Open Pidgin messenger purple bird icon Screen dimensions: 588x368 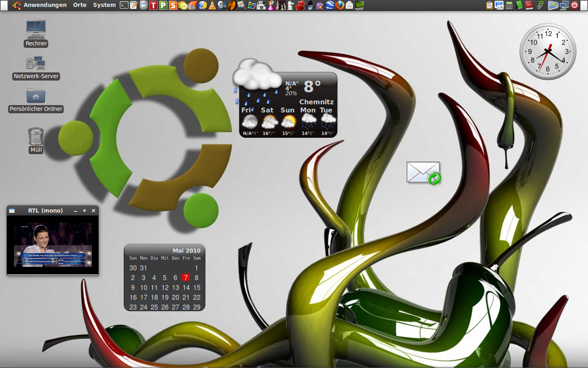pyautogui.click(x=320, y=5)
